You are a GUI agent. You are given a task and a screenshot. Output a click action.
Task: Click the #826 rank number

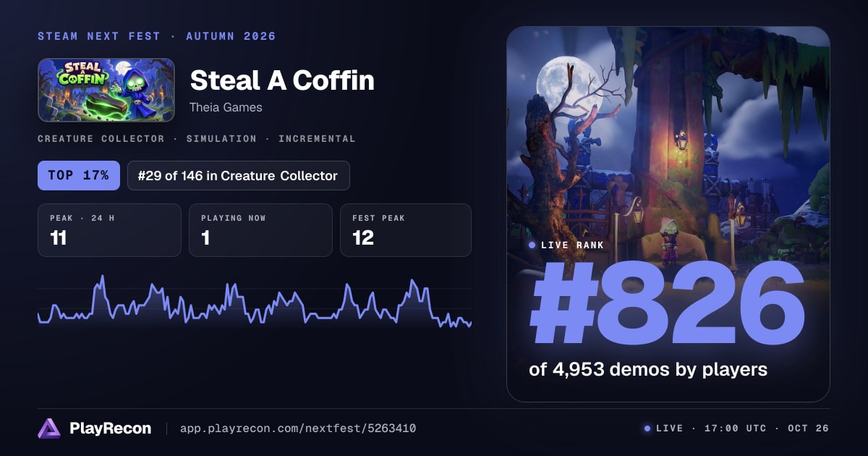pyautogui.click(x=667, y=304)
